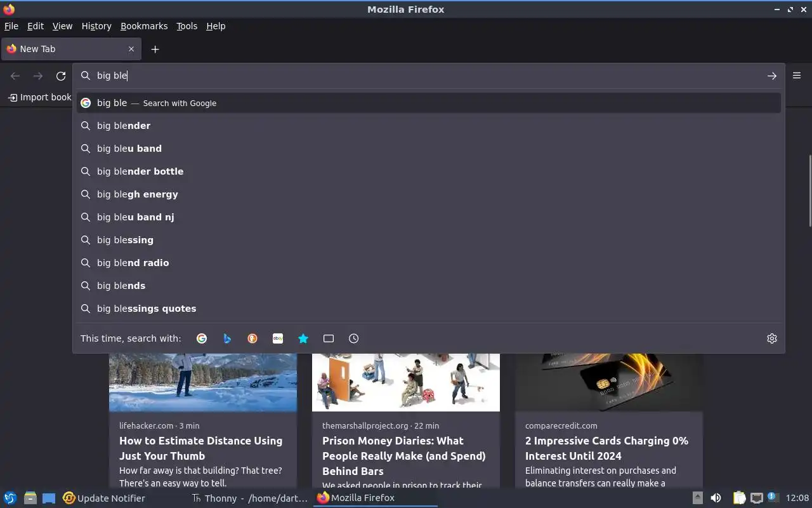Open 'How to Estimate Distance Using Just Your Thumb' article
The image size is (812, 508).
tap(200, 448)
